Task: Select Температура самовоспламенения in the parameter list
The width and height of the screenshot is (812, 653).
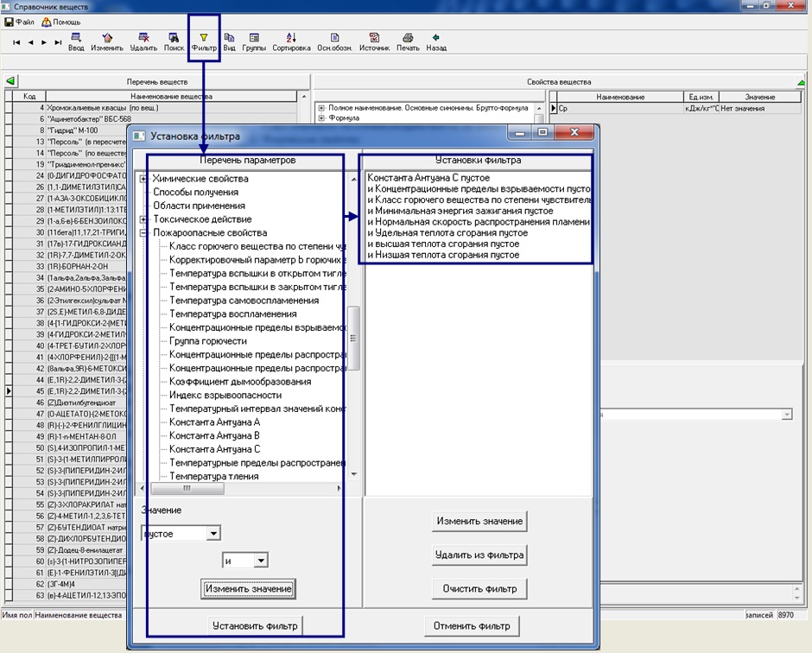Action: click(244, 301)
